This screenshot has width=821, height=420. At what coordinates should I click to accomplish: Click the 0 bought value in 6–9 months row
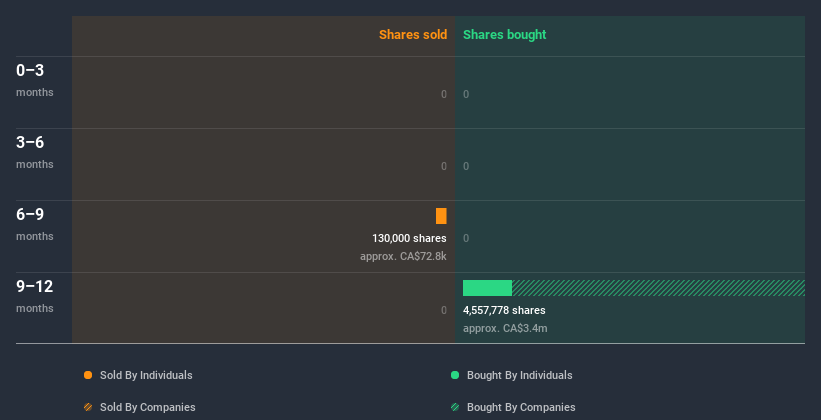click(466, 238)
